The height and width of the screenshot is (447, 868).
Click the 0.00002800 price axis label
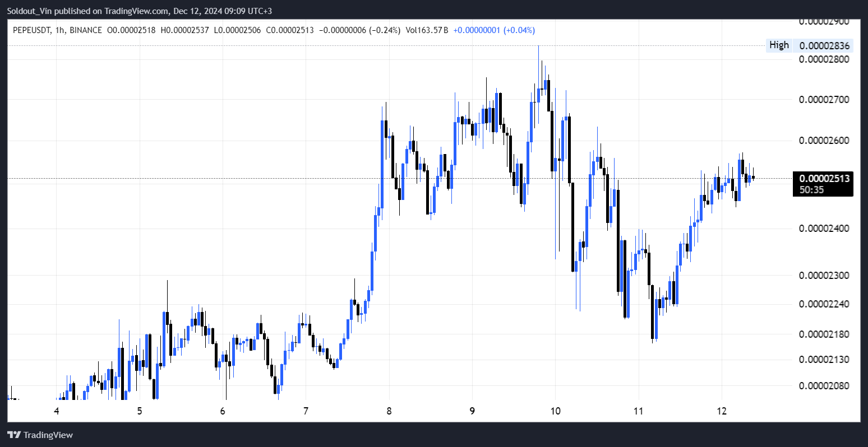824,59
